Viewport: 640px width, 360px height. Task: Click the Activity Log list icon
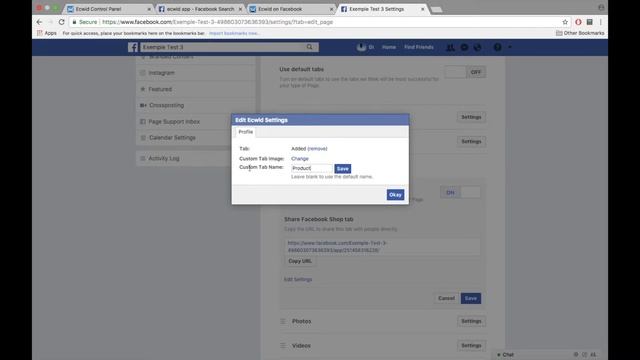tap(143, 158)
